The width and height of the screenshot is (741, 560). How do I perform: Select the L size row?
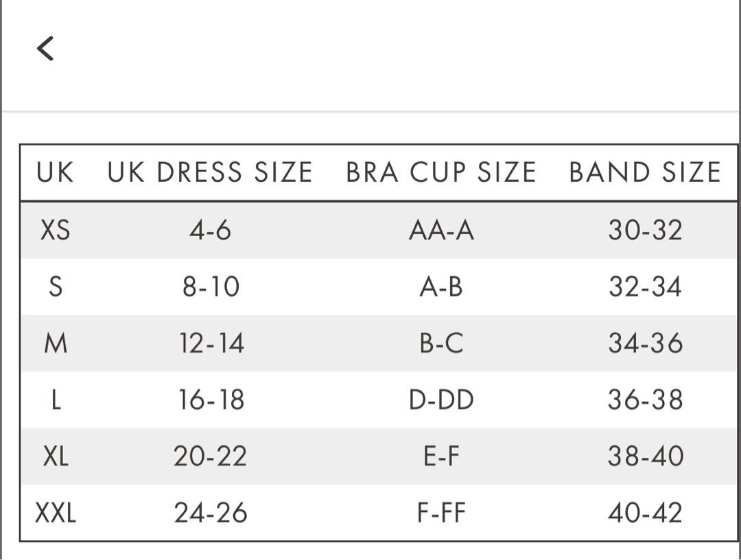(x=57, y=399)
